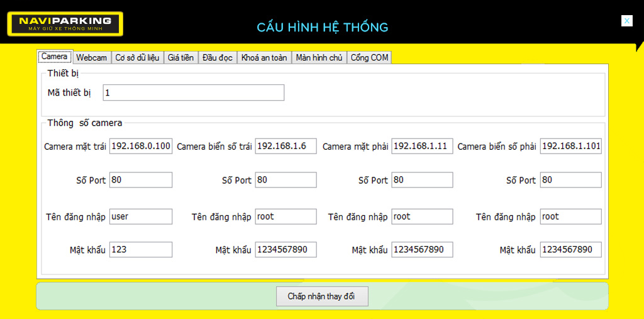Click Số Port field for Camera mặt trái
Image resolution: width=644 pixels, height=319 pixels.
141,180
